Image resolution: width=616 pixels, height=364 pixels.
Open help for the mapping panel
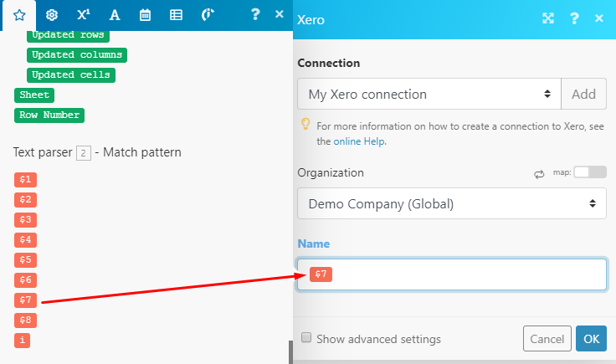pyautogui.click(x=255, y=14)
